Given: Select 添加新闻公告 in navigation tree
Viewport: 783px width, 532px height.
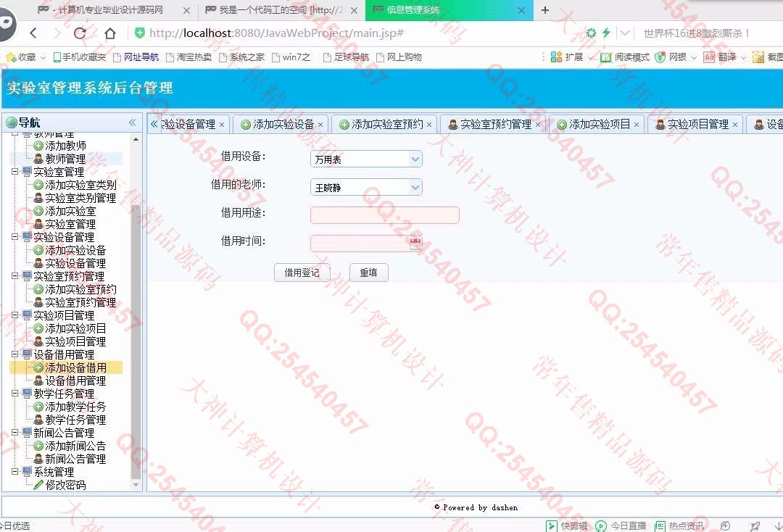Looking at the screenshot, I should pos(75,446).
